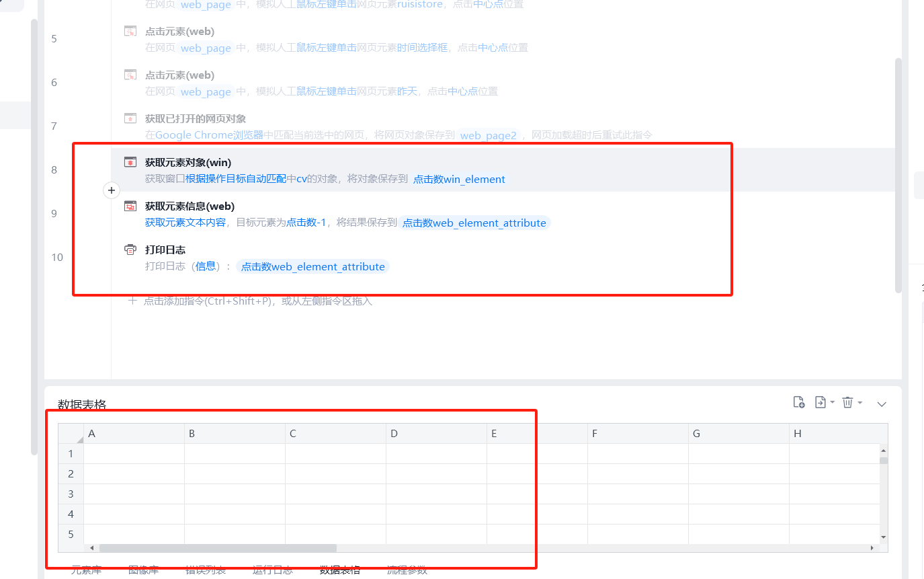Open the 错误列表 tab
This screenshot has height=579, width=924.
[206, 570]
